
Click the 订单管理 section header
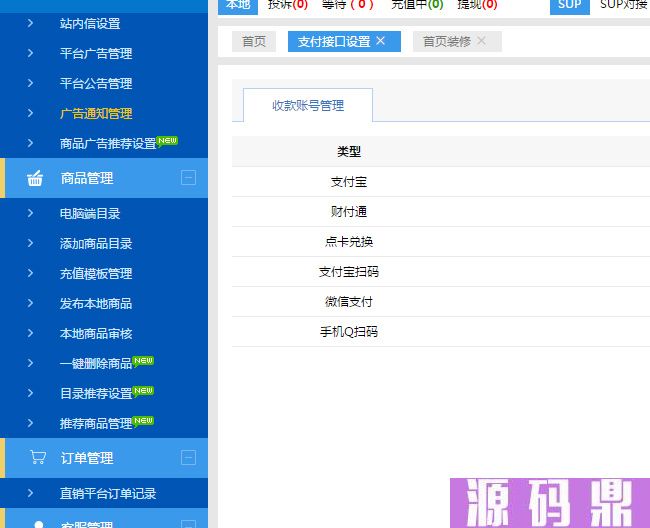(104, 458)
